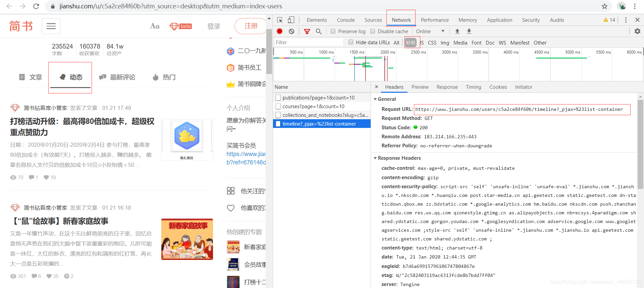Image resolution: width=644 pixels, height=288 pixels.
Task: Click the 简书员工 sidebar link
Action: pos(250,68)
